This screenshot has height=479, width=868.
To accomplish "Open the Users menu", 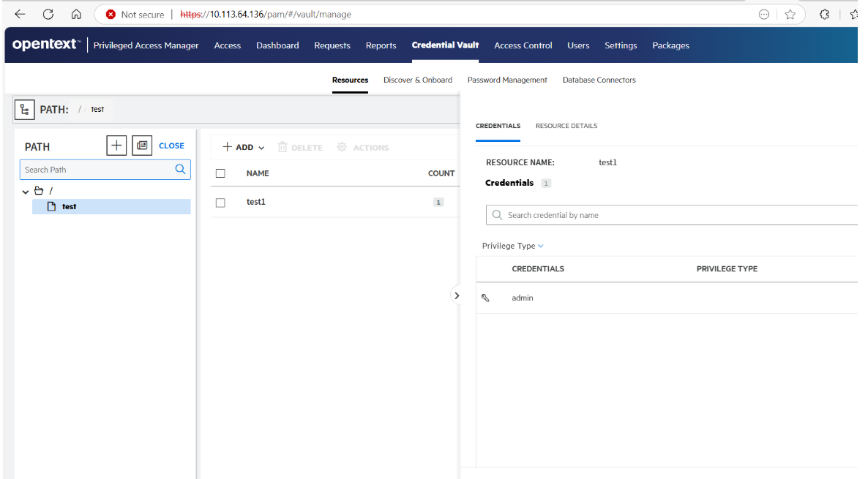I will pos(578,45).
